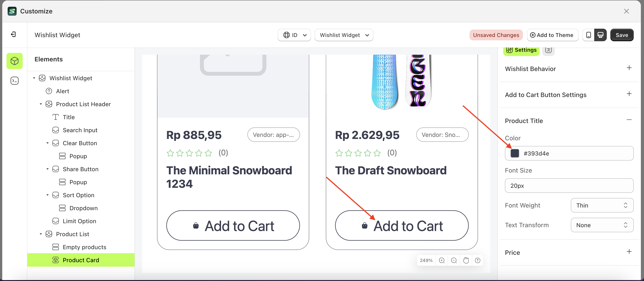Collapse the Product Title settings section
Image resolution: width=644 pixels, height=281 pixels.
click(x=629, y=120)
